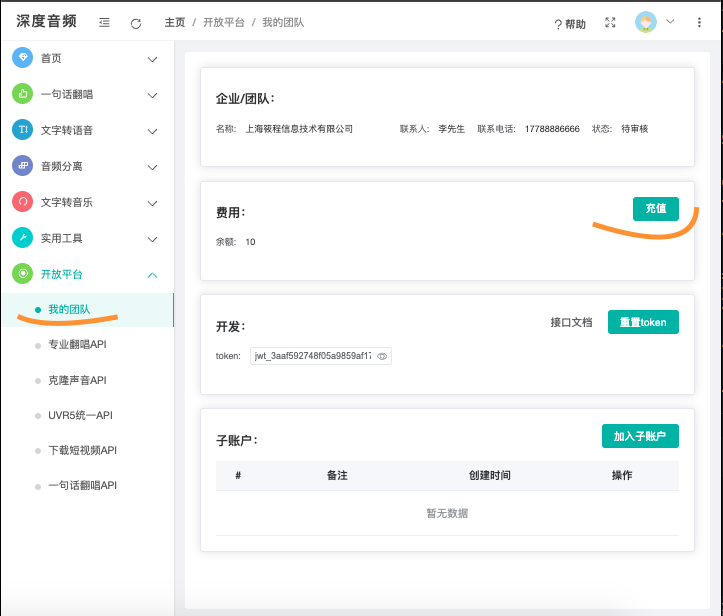Screen dimensions: 723x616
Task: Click the 音频分离 icon
Action: [22, 166]
